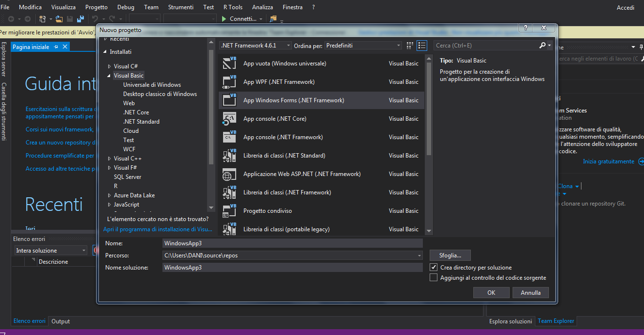Select the App console (.NET Framework) template icon

coord(229,137)
